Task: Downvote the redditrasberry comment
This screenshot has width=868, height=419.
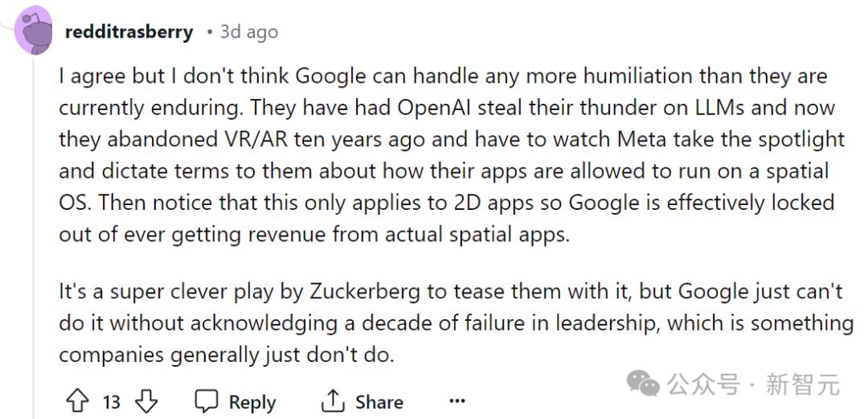Action: pos(146,401)
